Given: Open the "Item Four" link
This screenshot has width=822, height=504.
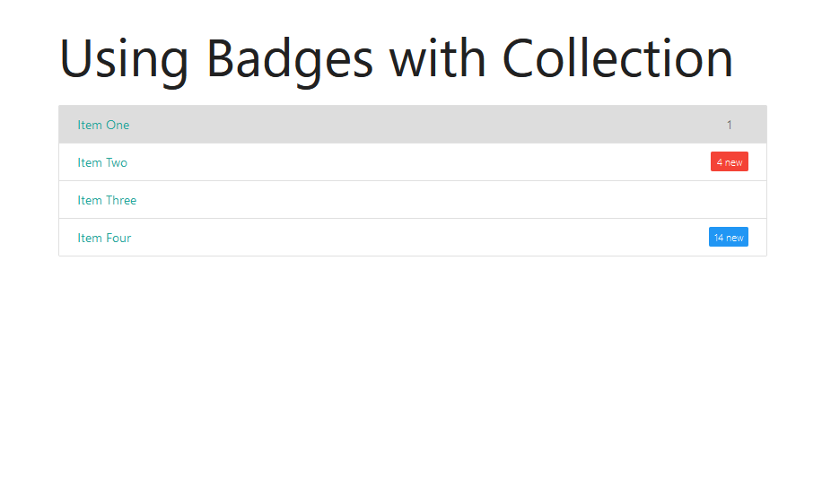Looking at the screenshot, I should click(x=104, y=238).
